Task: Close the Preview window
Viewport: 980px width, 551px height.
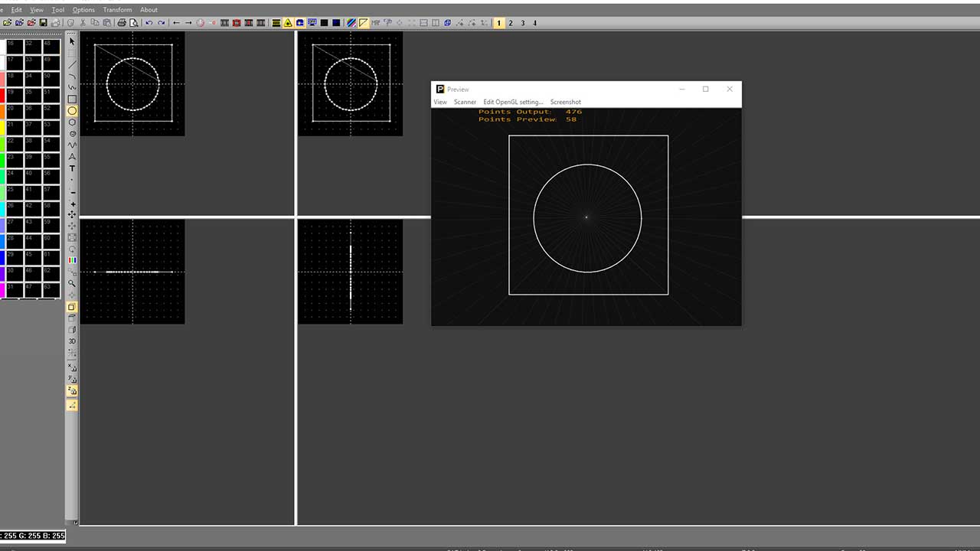Action: pyautogui.click(x=729, y=89)
